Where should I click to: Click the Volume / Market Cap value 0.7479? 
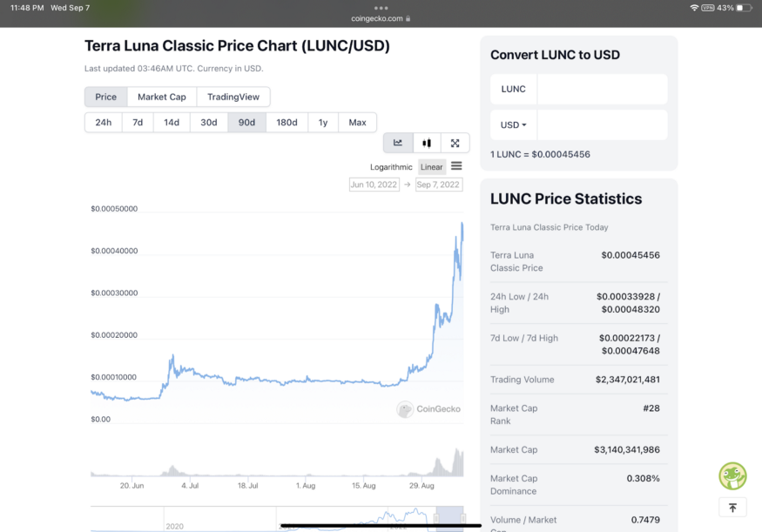point(645,520)
